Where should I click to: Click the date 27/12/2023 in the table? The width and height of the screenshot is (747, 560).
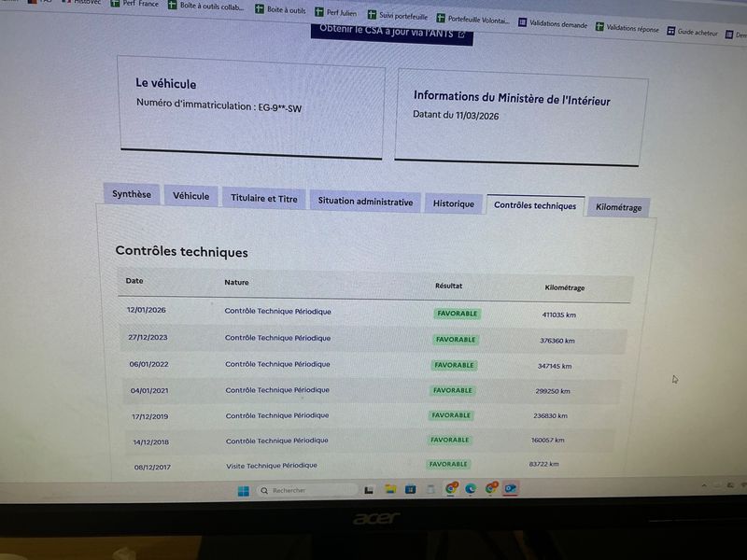(x=148, y=337)
